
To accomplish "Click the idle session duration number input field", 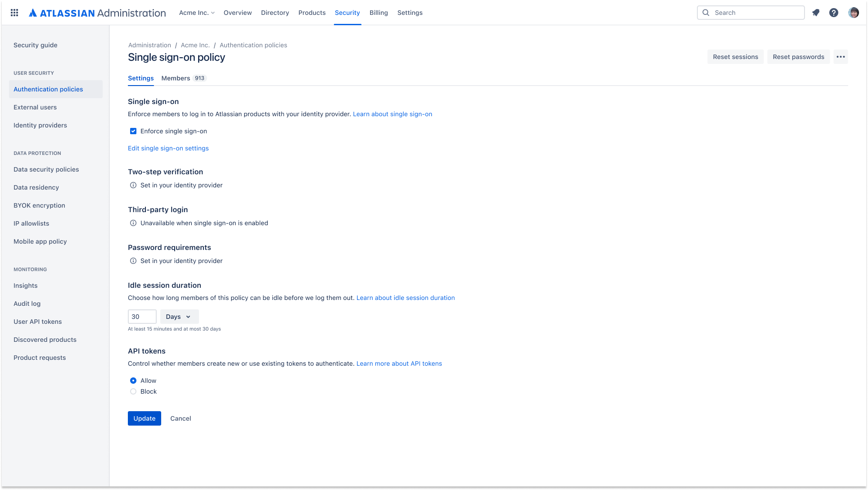I will pyautogui.click(x=142, y=317).
